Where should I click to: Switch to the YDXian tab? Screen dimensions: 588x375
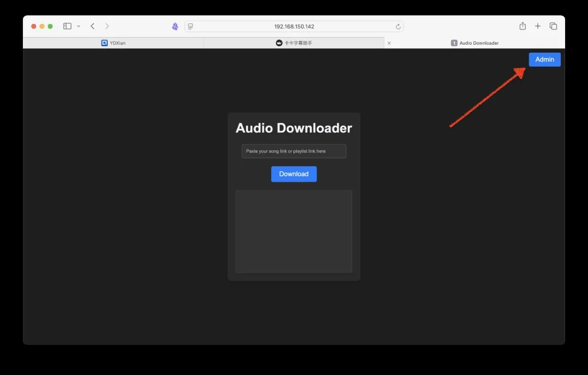(113, 43)
